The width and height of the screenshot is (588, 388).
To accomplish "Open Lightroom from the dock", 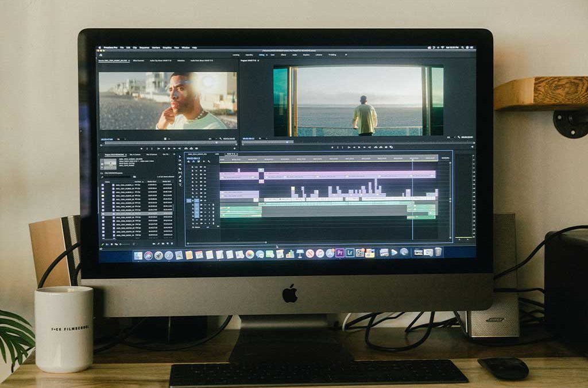I will 350,253.
